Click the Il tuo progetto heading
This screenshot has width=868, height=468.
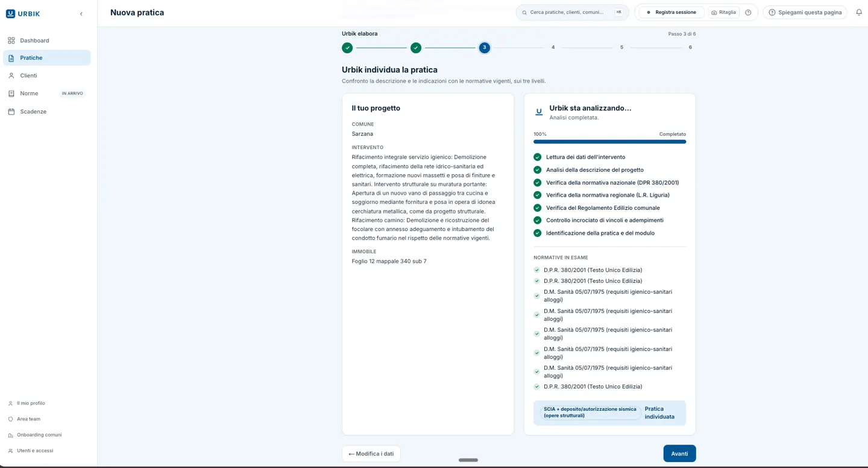376,109
